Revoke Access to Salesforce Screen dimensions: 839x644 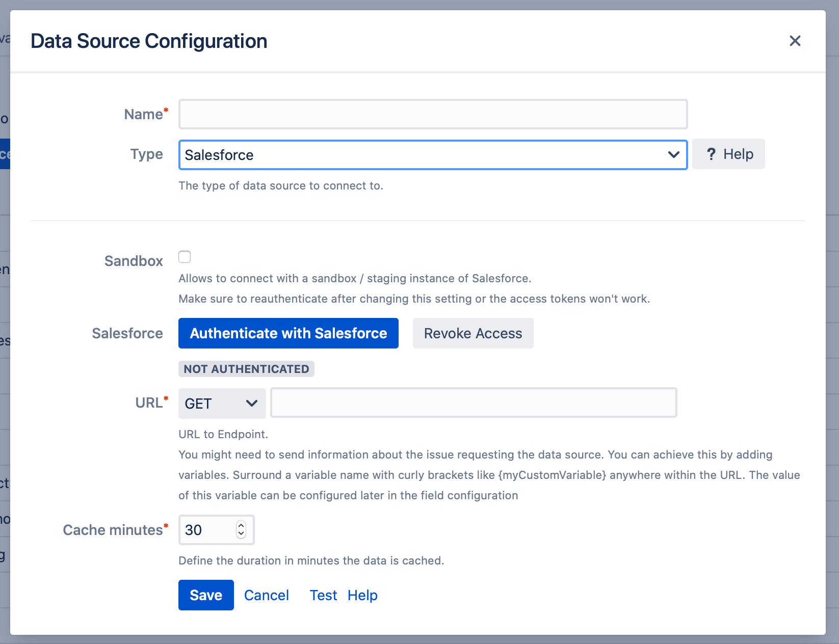click(473, 333)
